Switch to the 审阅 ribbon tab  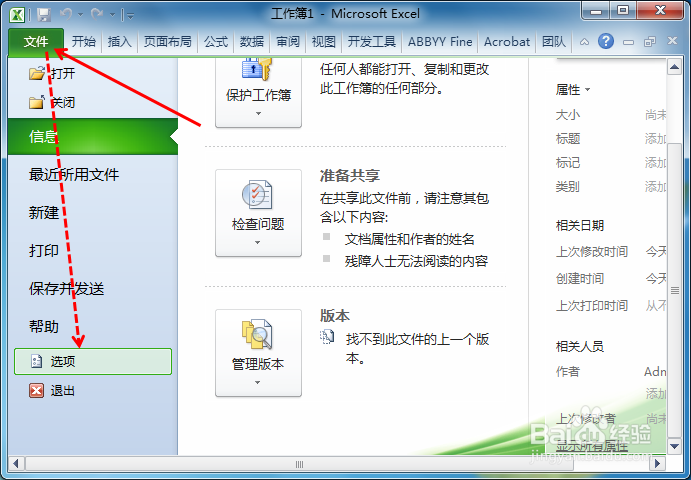[288, 42]
